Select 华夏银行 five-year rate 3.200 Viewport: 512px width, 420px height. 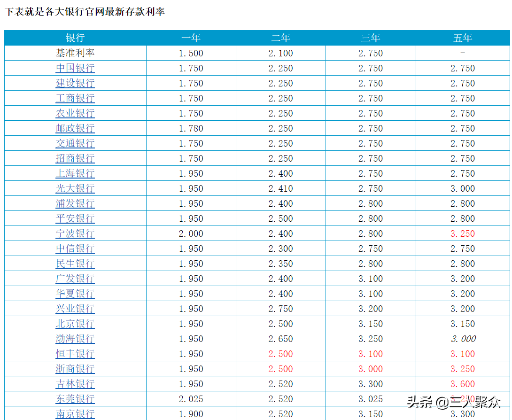(463, 293)
